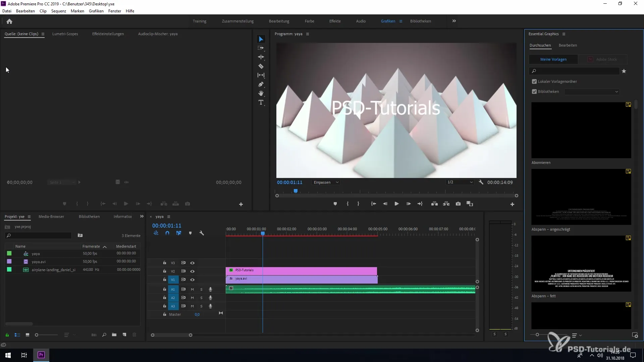Screen dimensions: 644x362
Task: Switch to the Farbe workspace
Action: pos(310,21)
